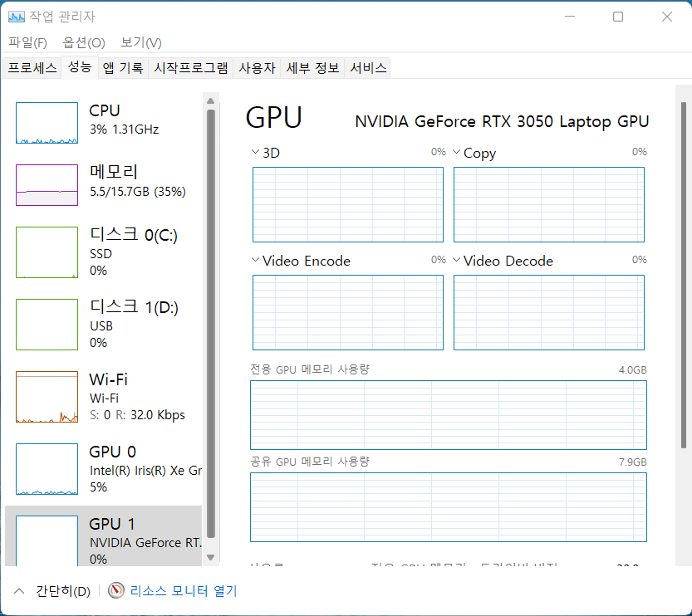Click 리소스 모니터 열기 link

point(184,591)
